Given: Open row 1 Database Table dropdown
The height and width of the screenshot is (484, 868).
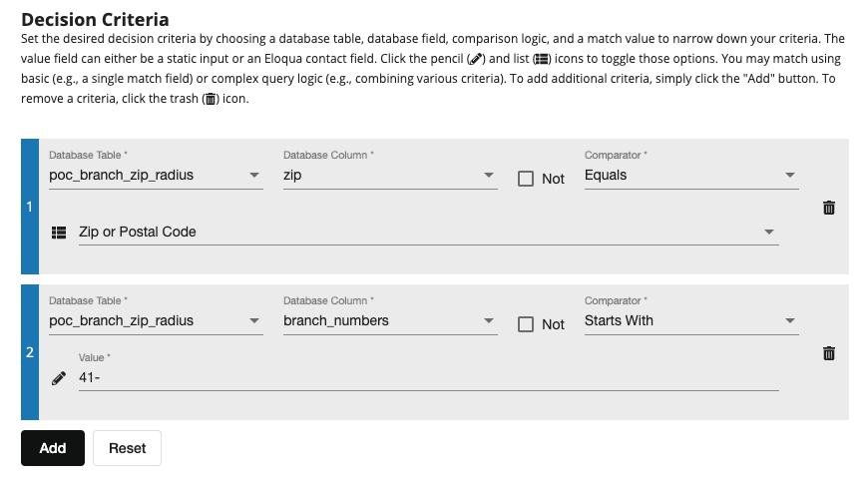Looking at the screenshot, I should coord(156,176).
